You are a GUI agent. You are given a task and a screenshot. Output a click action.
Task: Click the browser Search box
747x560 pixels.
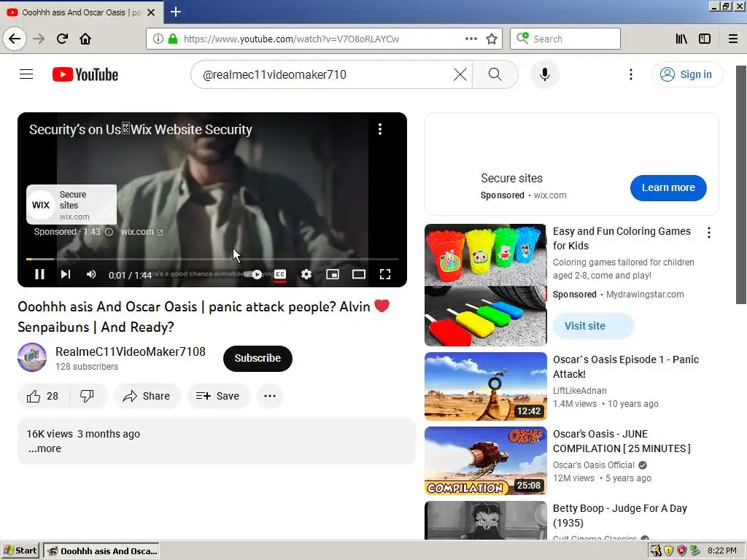[x=565, y=39]
